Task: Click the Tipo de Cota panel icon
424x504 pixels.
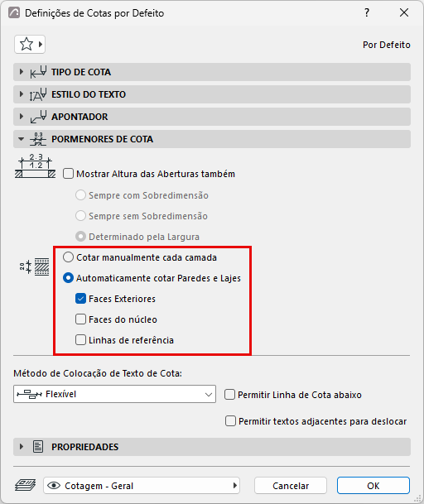Action: pos(38,72)
